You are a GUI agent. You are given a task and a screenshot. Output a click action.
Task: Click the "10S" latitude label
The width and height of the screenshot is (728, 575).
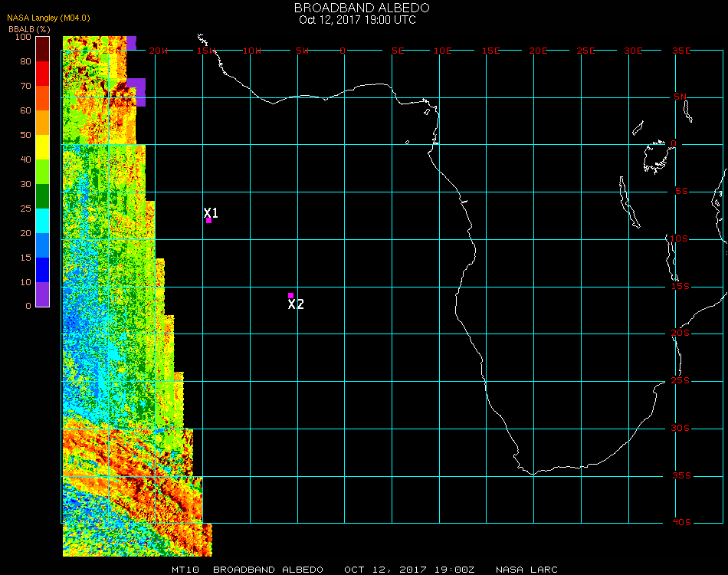coord(679,238)
